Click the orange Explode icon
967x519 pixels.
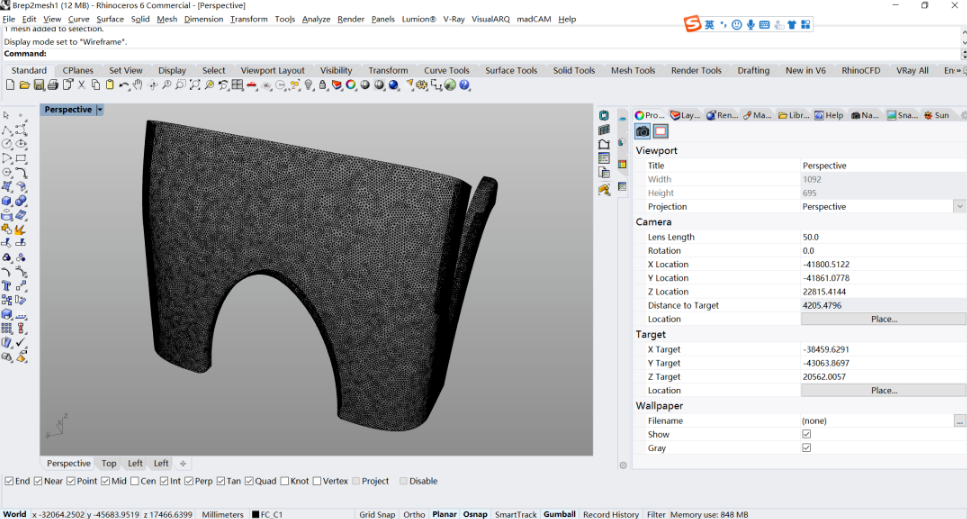coord(20,229)
